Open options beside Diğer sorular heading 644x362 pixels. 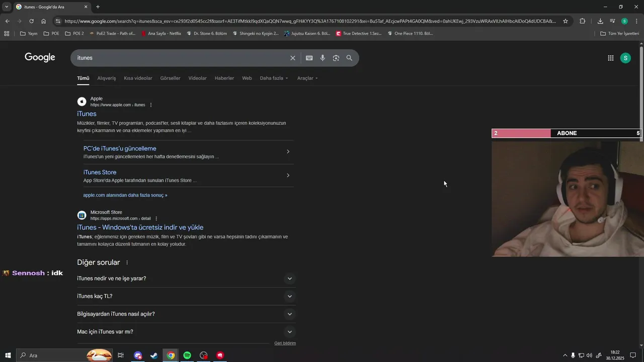click(127, 262)
